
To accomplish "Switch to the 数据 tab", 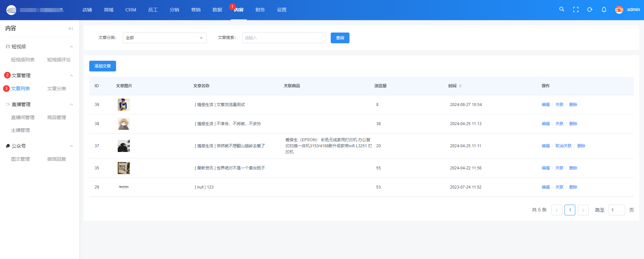I will [217, 10].
